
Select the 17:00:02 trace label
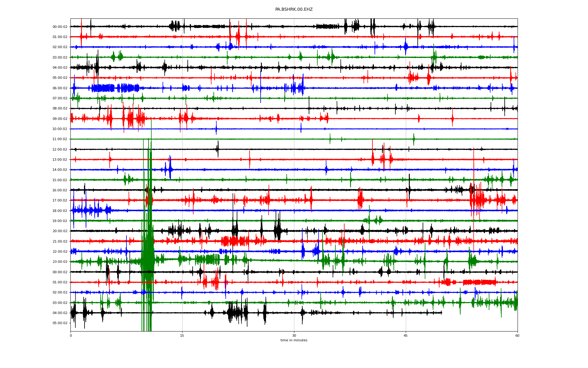click(60, 201)
